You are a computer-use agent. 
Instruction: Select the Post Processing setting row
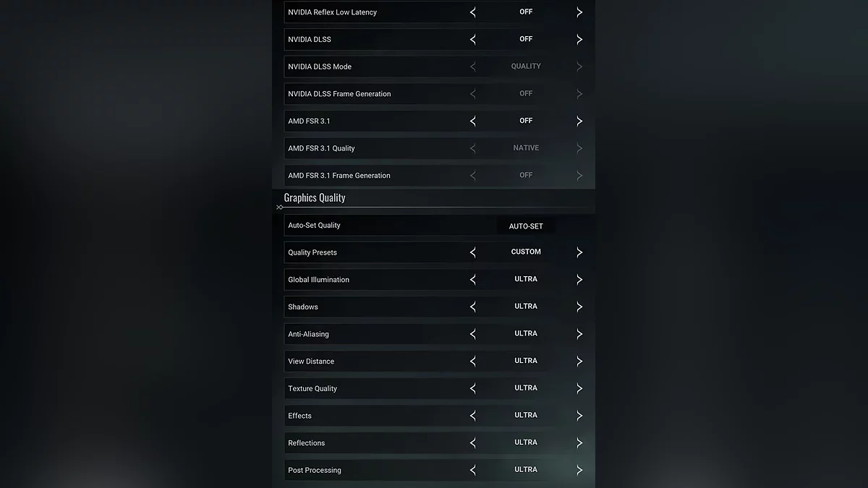tap(315, 471)
